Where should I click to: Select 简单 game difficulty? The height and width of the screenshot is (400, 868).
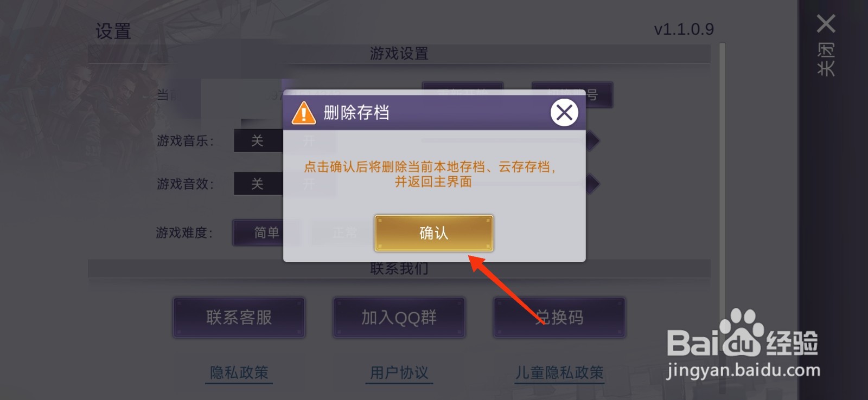pyautogui.click(x=266, y=233)
